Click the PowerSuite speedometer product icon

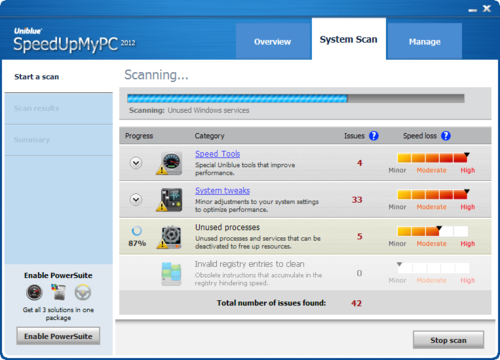34,292
